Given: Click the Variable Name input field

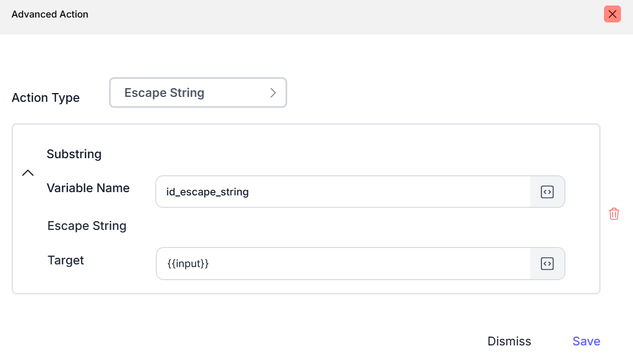Looking at the screenshot, I should (343, 192).
